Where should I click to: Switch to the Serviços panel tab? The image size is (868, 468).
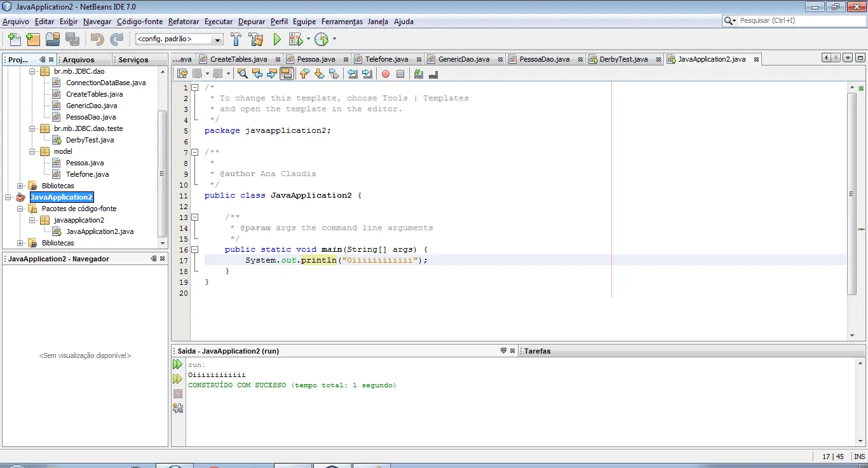pyautogui.click(x=133, y=60)
